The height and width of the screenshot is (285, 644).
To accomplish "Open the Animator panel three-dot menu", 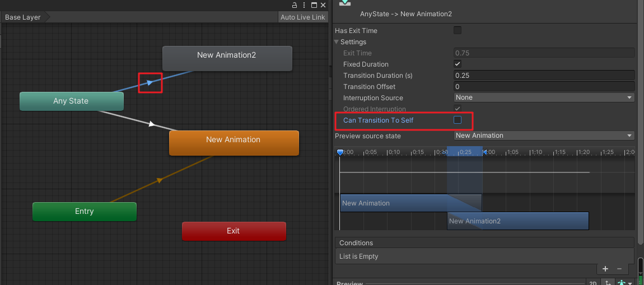I will pos(307,4).
